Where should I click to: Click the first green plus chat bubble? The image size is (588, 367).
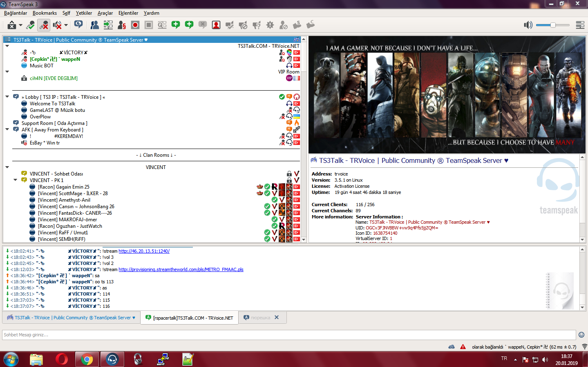pos(176,25)
